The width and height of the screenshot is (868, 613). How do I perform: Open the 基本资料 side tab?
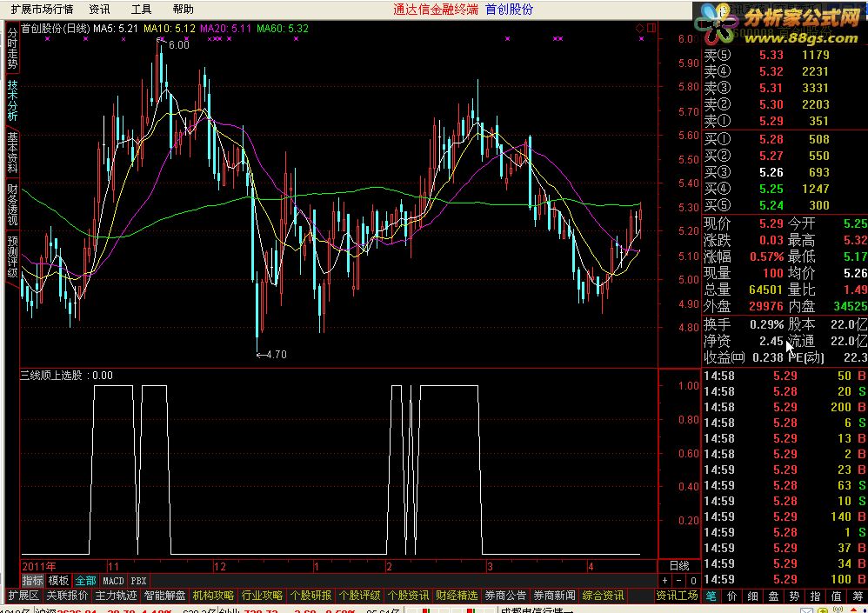tap(12, 152)
